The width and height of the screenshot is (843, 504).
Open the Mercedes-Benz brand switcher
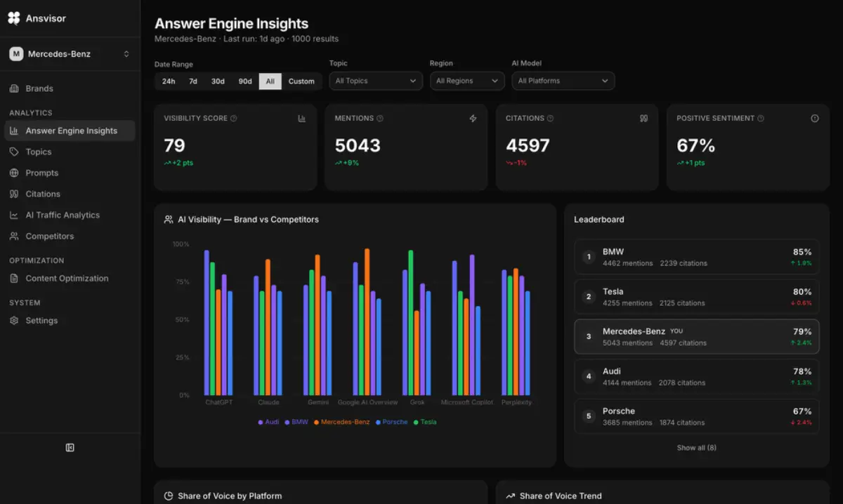[x=70, y=54]
